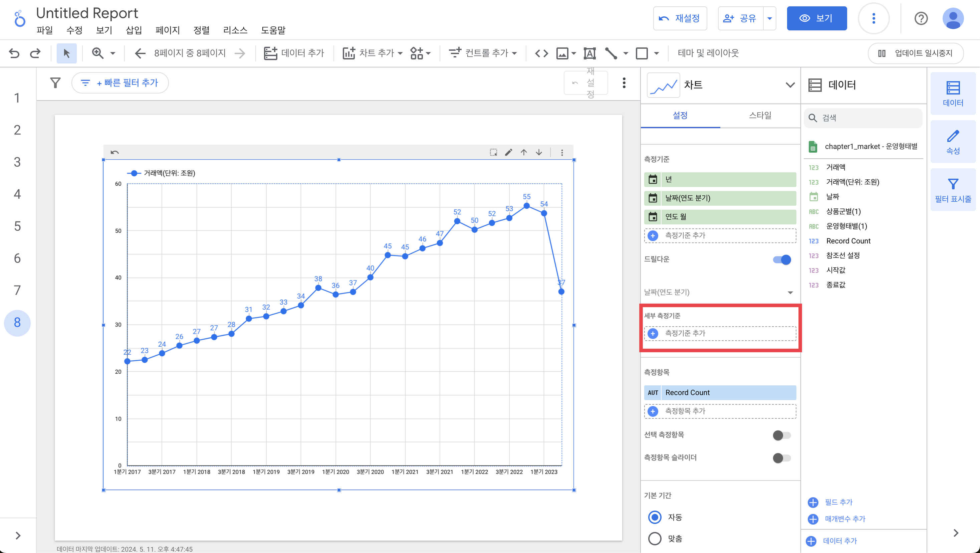The image size is (980, 553).
Task: Click the chart edit pencil icon
Action: [508, 152]
